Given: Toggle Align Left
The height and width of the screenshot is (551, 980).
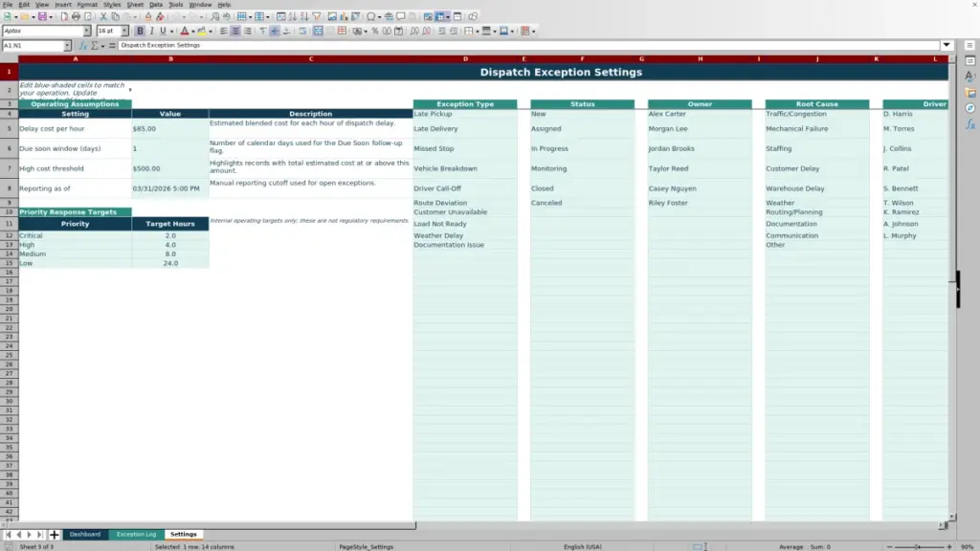Looking at the screenshot, I should (224, 31).
